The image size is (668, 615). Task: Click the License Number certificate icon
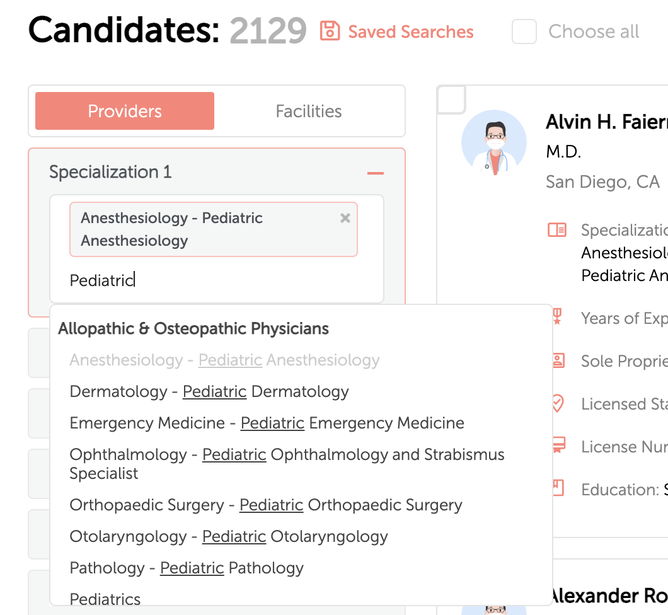tap(559, 444)
